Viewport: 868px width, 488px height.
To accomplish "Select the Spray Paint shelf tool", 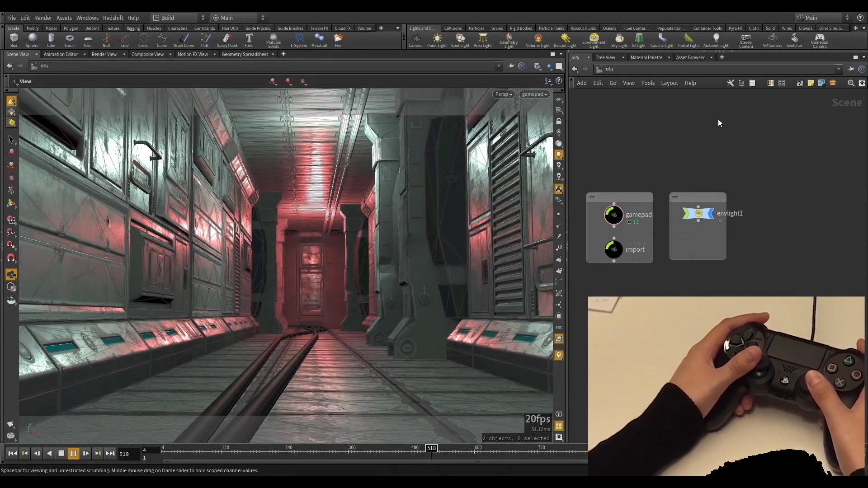I will tap(228, 41).
